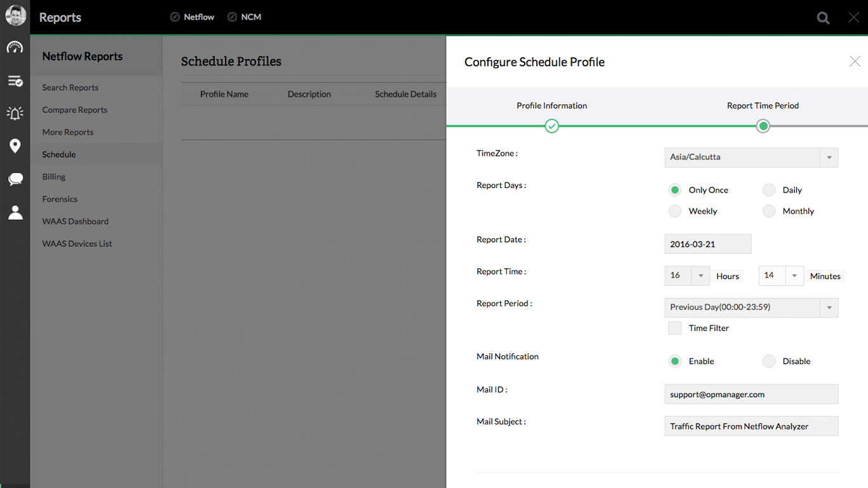868x488 pixels.
Task: Click the profile avatar at top left
Action: click(x=15, y=15)
